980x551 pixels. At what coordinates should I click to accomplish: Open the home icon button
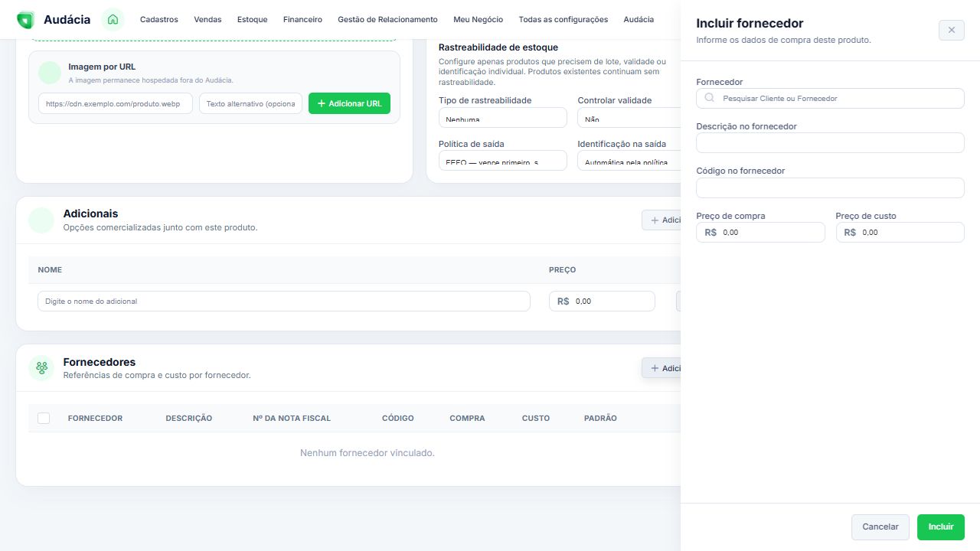pos(113,20)
